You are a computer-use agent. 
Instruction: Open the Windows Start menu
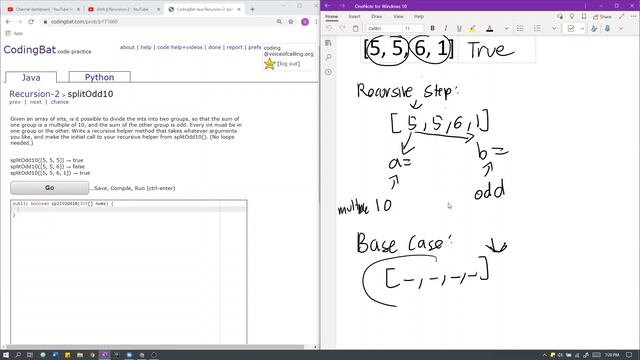(6, 355)
